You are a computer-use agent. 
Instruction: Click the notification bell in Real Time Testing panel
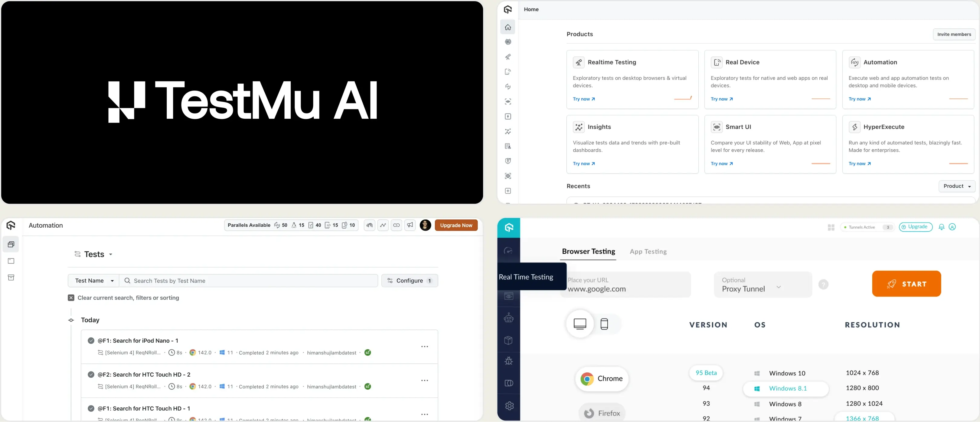(941, 227)
